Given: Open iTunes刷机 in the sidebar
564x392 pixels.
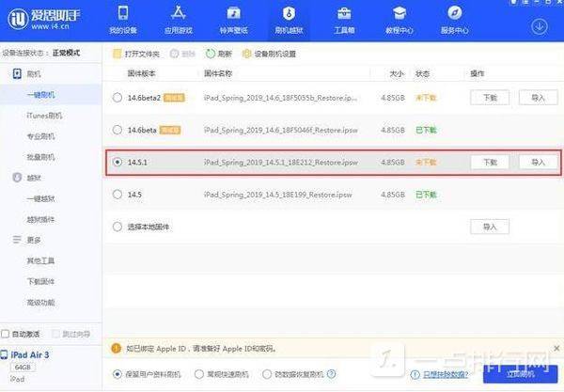Looking at the screenshot, I should (44, 116).
